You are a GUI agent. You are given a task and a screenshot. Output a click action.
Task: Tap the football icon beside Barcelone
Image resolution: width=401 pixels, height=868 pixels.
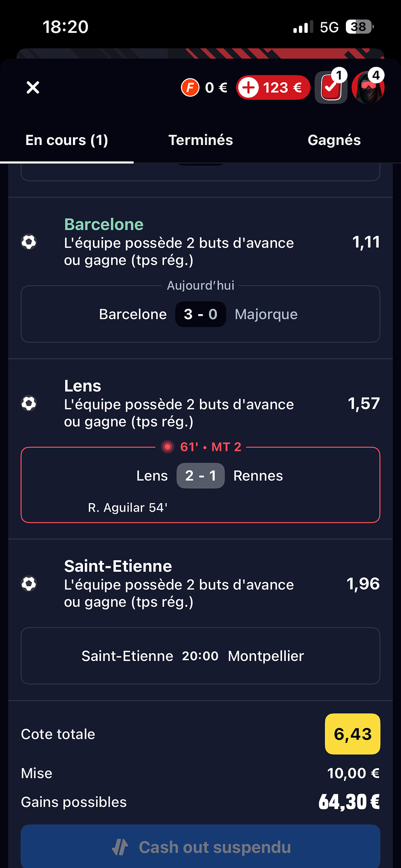coord(29,242)
